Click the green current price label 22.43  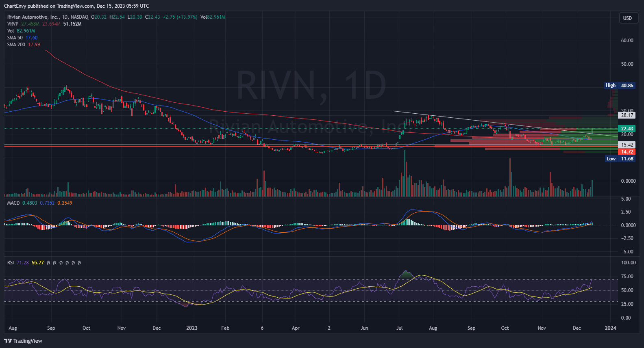click(627, 129)
